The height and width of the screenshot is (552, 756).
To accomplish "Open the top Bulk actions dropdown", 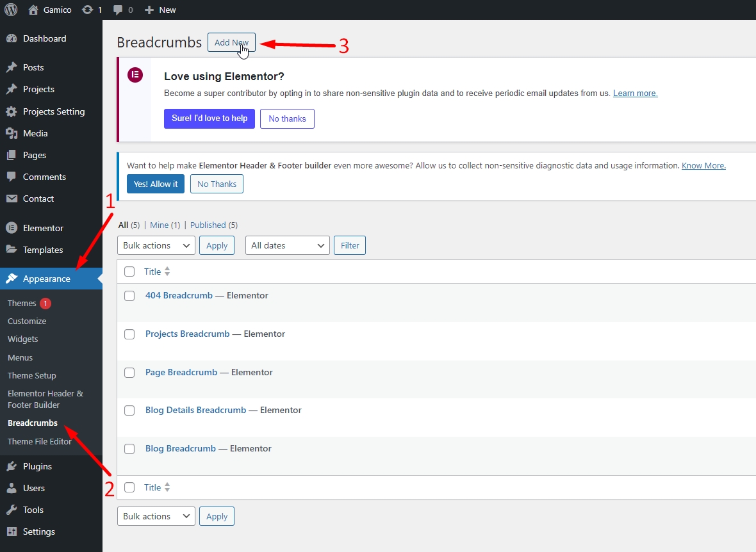I will [156, 245].
